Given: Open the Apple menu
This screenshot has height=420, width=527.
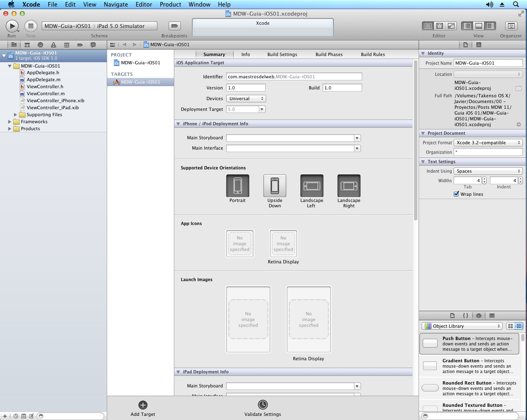Looking at the screenshot, I should (11, 5).
